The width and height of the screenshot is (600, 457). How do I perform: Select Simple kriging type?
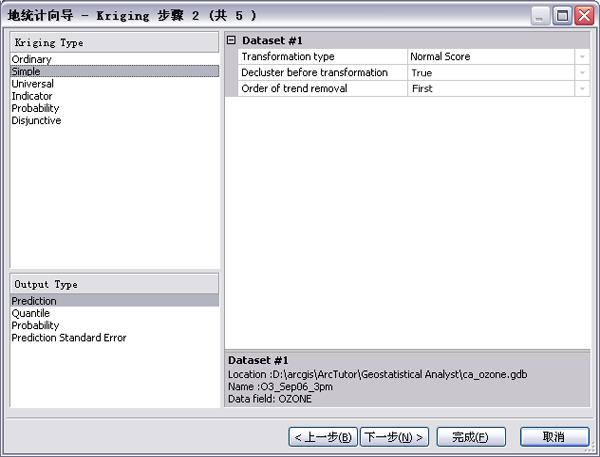pyautogui.click(x=28, y=72)
